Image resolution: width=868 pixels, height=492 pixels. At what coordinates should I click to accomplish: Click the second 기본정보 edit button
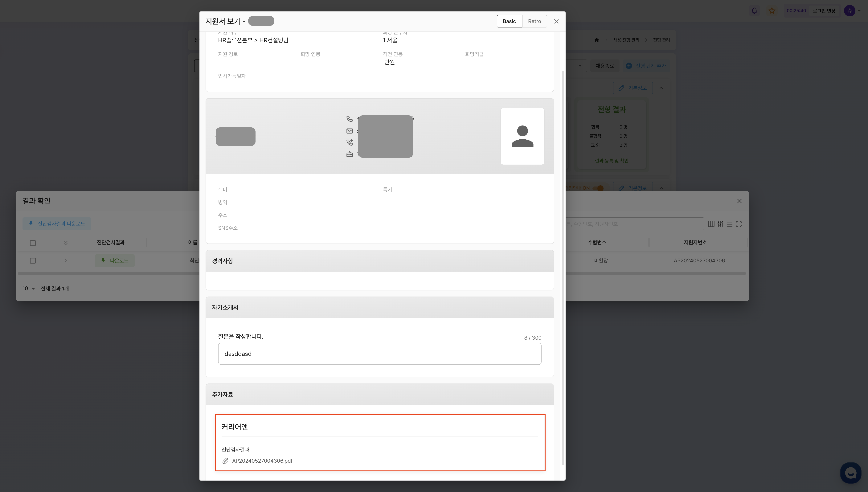(x=633, y=188)
